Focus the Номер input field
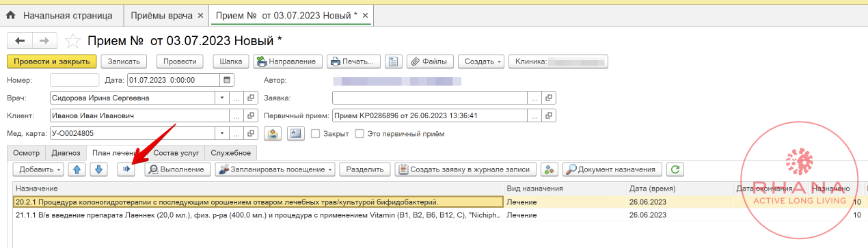 (x=74, y=80)
